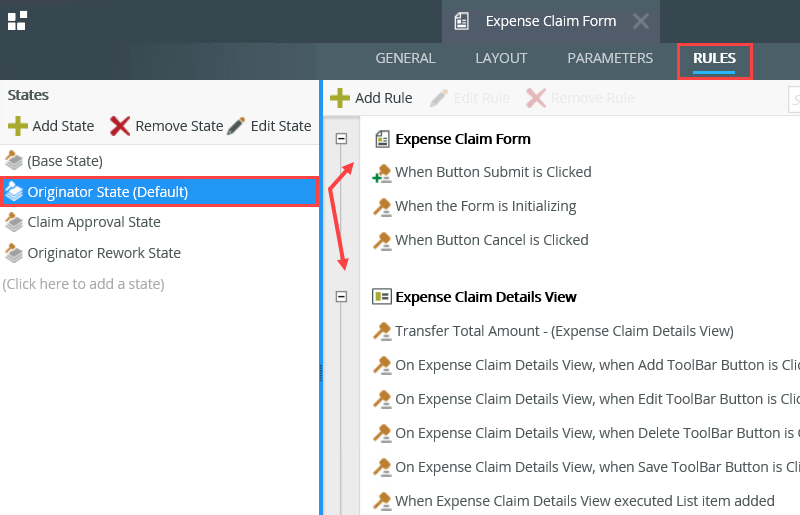This screenshot has height=515, width=800.
Task: Click gavel icon beside Add ToolBar Button rule
Action: click(382, 366)
